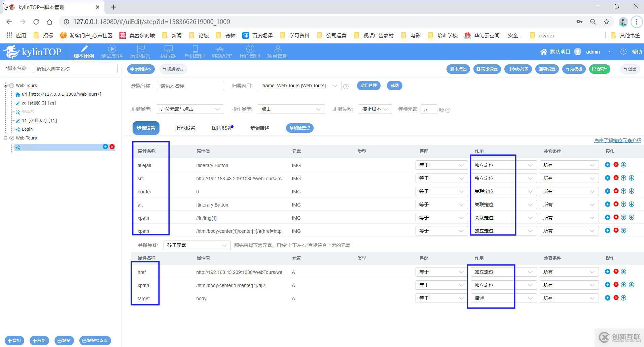Move the title|alt row down
The height and width of the screenshot is (347, 644).
623,165
